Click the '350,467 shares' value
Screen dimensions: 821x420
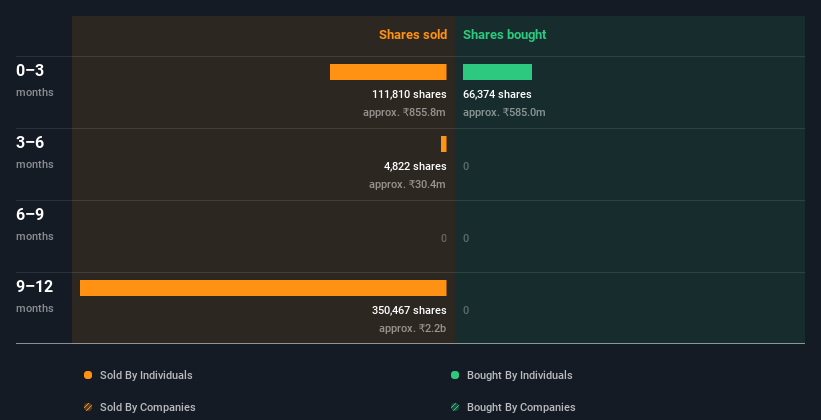409,311
